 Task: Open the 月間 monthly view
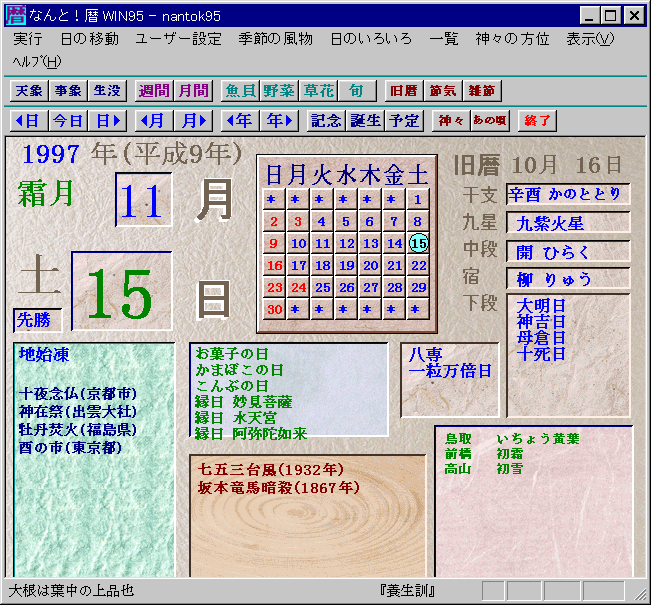point(193,91)
